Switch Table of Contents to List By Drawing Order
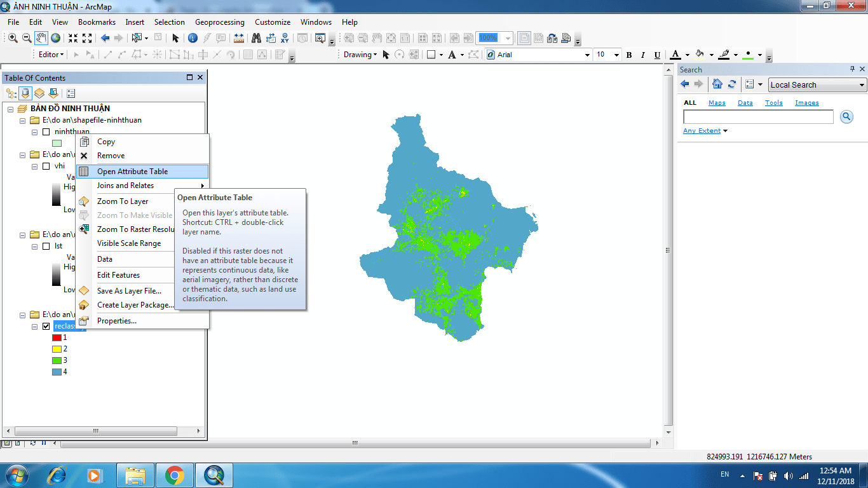This screenshot has height=488, width=868. (x=11, y=93)
